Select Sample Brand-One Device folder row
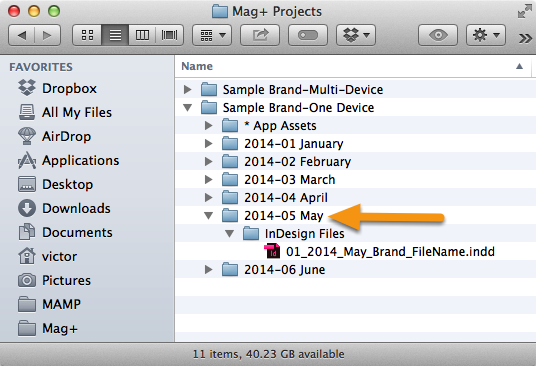The image size is (536, 366). coord(356,108)
